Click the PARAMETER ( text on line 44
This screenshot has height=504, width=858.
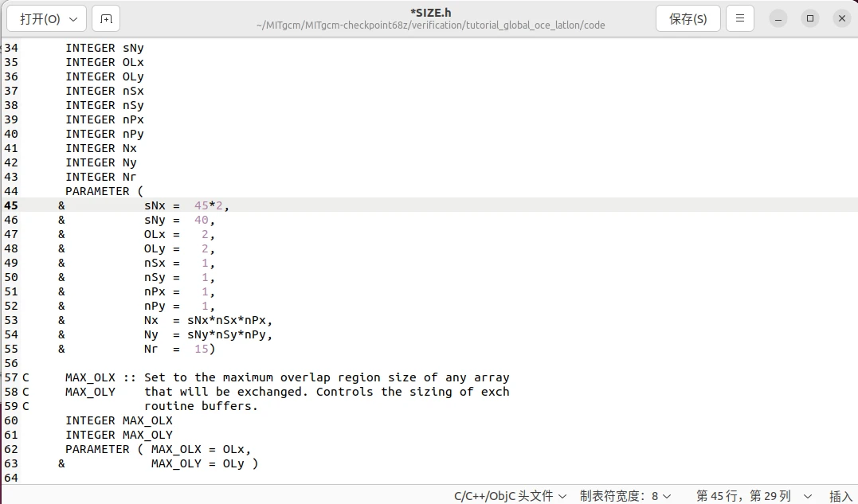(104, 191)
